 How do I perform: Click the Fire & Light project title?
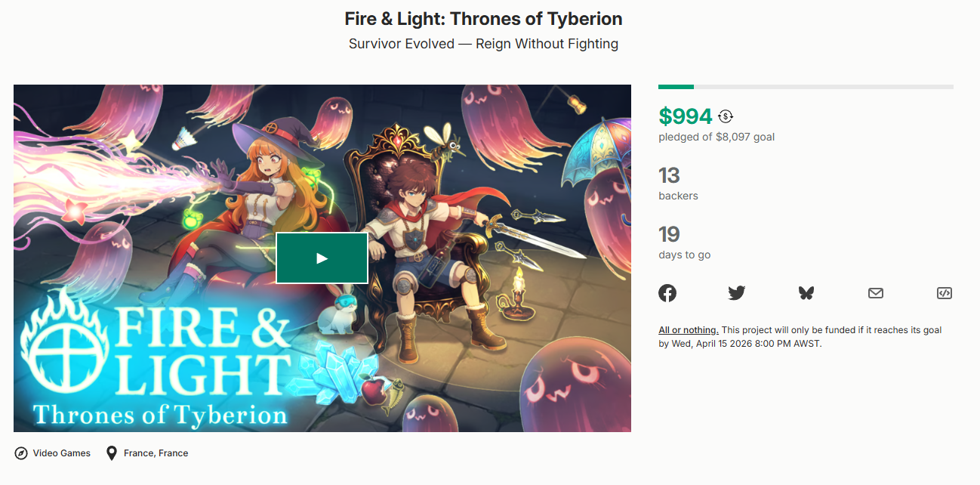pyautogui.click(x=483, y=18)
